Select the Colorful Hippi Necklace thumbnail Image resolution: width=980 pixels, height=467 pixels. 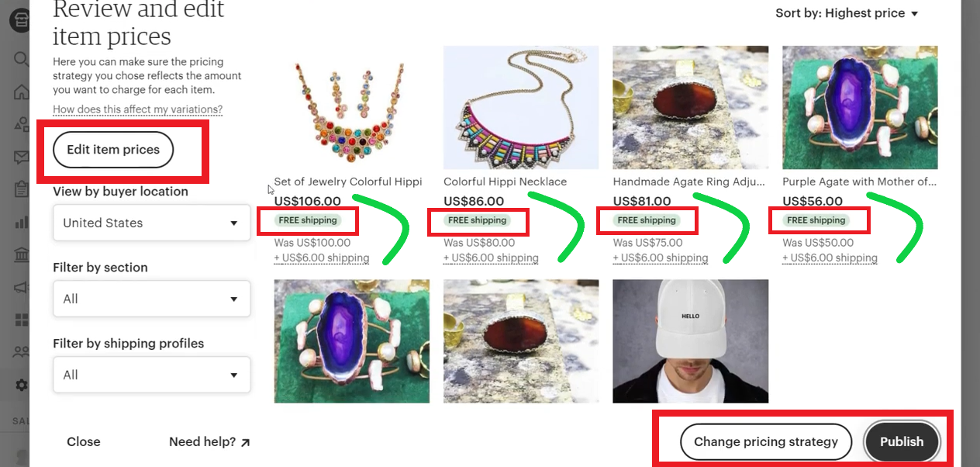click(x=521, y=107)
